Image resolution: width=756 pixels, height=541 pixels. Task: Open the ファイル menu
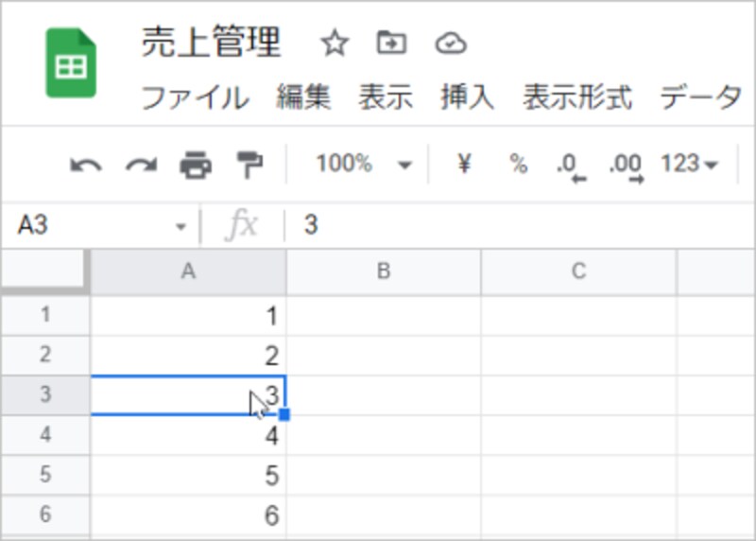point(196,97)
